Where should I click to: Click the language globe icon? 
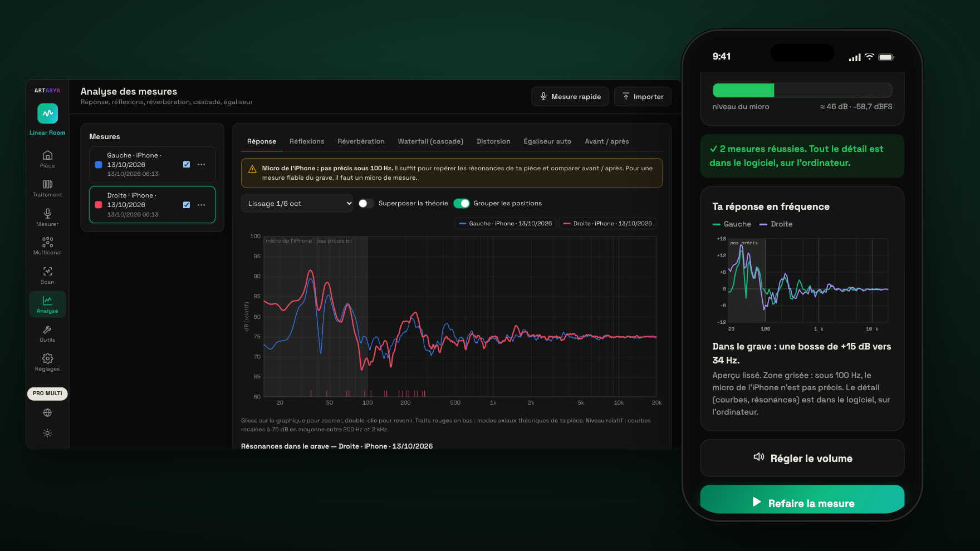click(47, 413)
